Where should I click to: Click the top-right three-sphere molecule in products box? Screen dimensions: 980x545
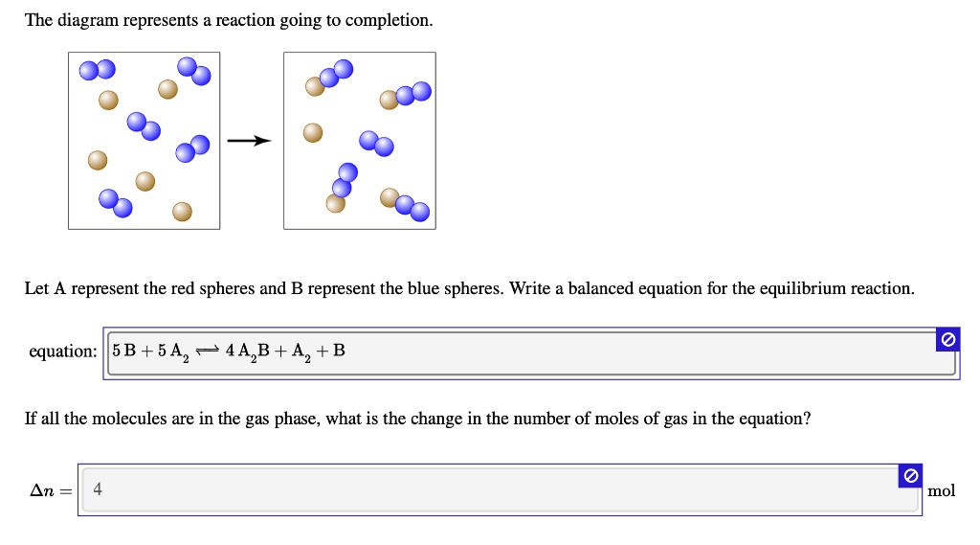click(406, 95)
